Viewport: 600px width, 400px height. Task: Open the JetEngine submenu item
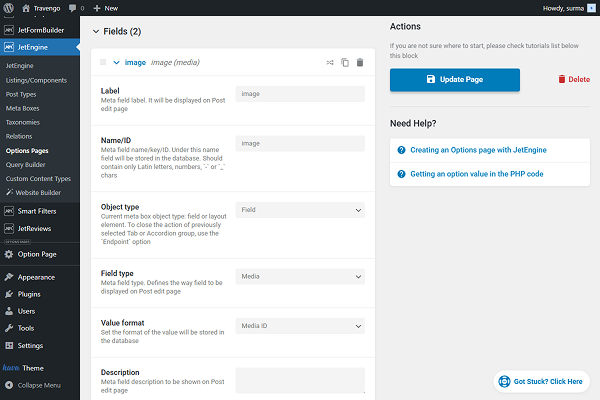tap(20, 65)
